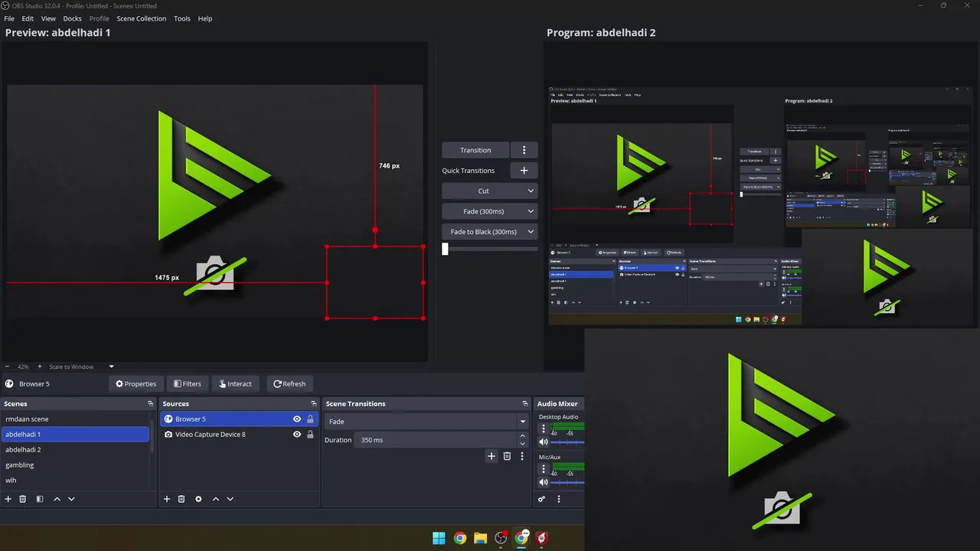Open the View menu
The width and height of the screenshot is (980, 551).
point(48,18)
